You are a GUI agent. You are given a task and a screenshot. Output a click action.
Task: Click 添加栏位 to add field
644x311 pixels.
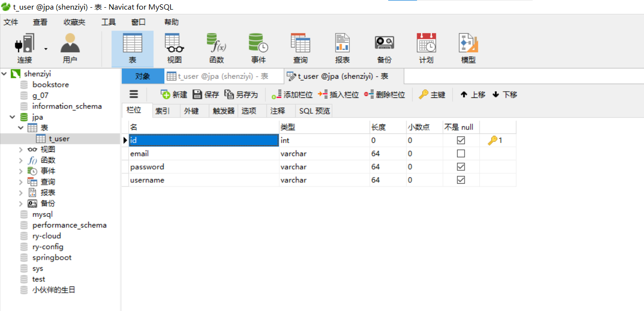(292, 95)
